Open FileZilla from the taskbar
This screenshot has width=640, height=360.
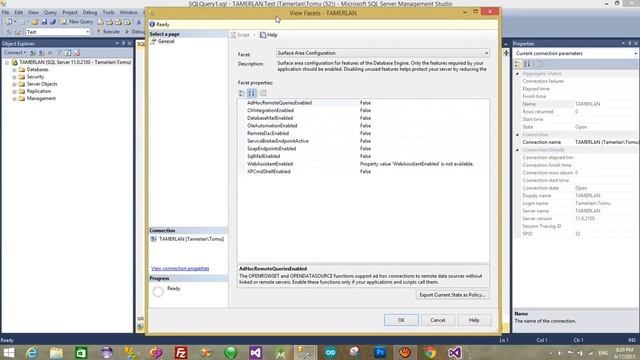[x=181, y=353]
